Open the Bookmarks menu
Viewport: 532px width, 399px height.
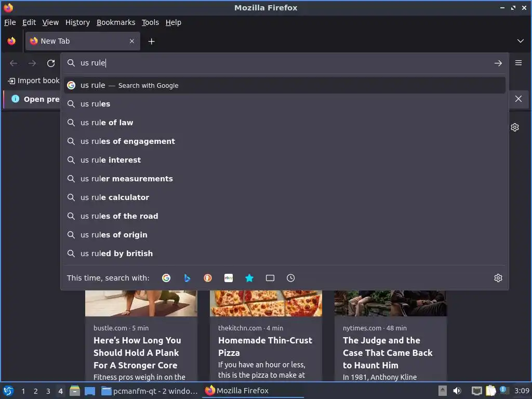click(116, 22)
